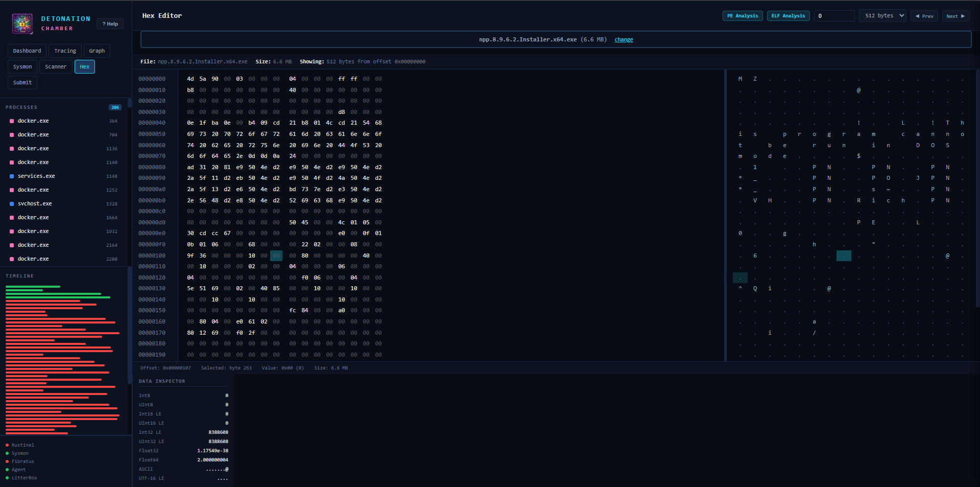
Task: Click the LitterBox status indicator
Action: point(21,478)
